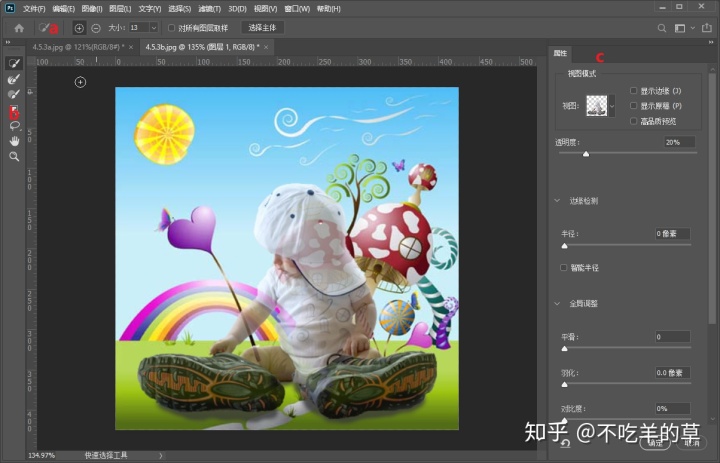The width and height of the screenshot is (720, 463).
Task: Open the brush 大小 size dropdown arrow
Action: 154,28
